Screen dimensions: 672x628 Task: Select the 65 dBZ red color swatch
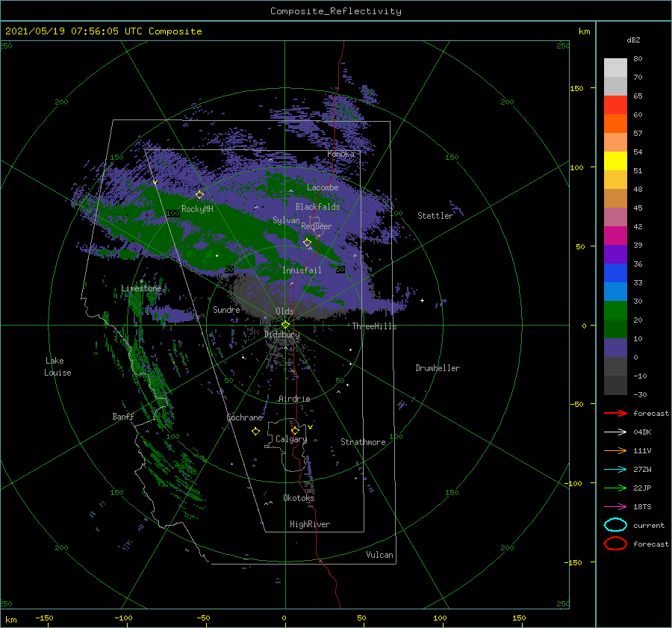coord(615,105)
